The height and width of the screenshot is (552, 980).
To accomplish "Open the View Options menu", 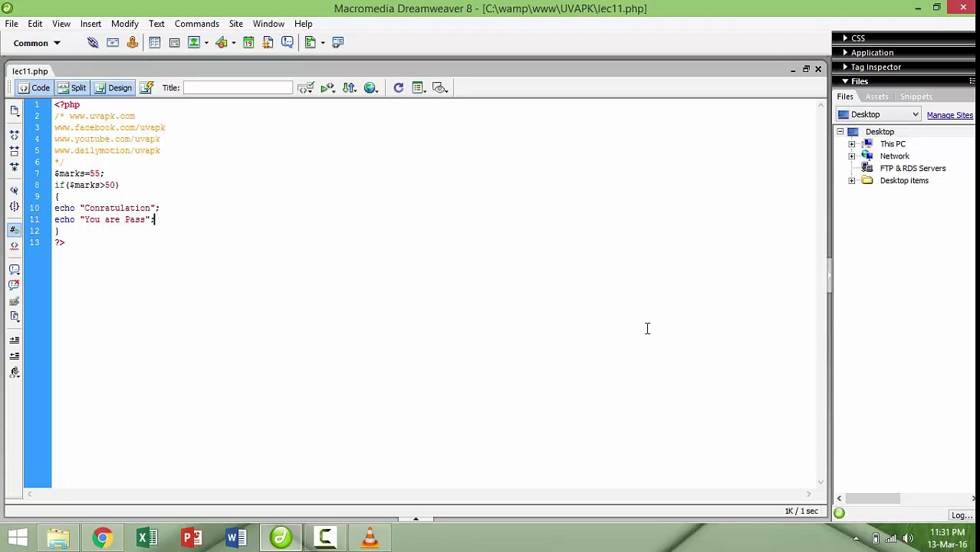I will click(419, 88).
